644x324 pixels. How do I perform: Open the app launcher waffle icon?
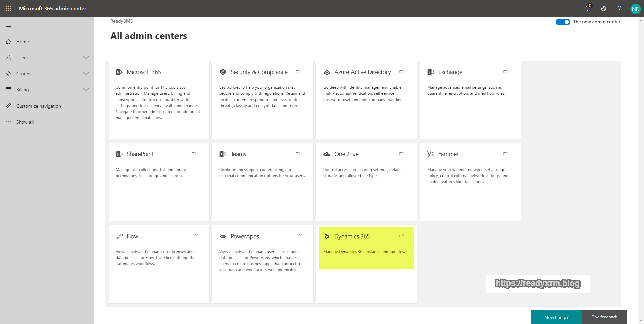tap(8, 8)
